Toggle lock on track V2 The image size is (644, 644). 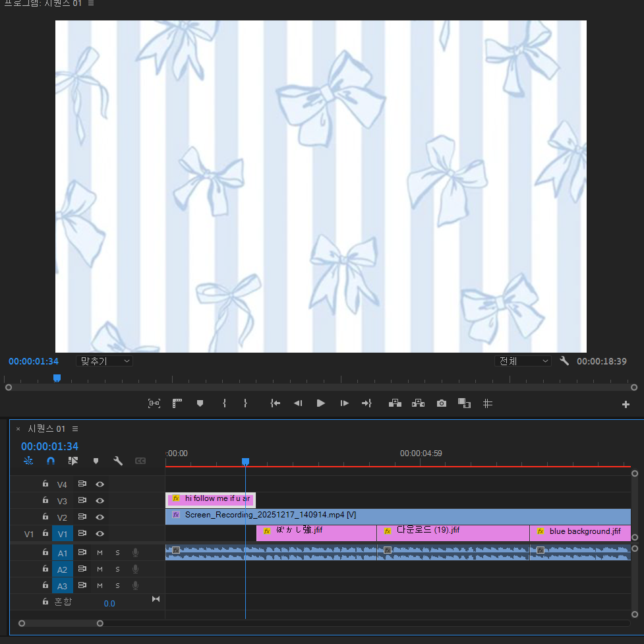coord(45,517)
